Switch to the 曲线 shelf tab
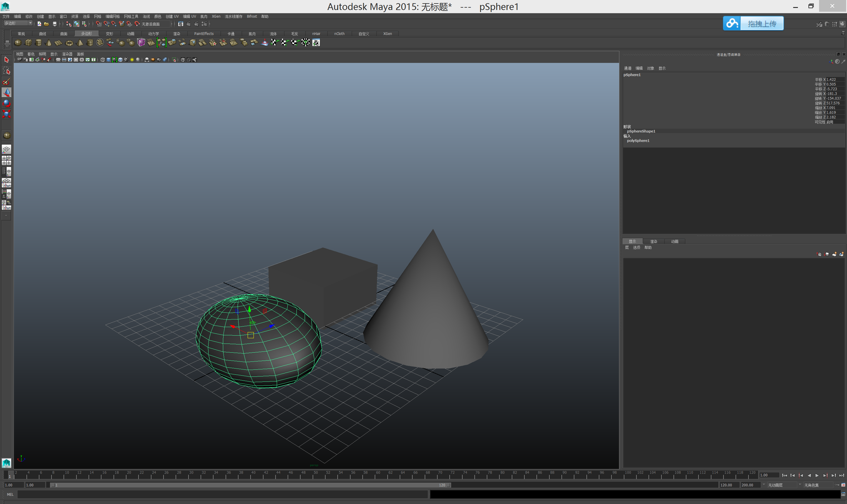 point(42,34)
